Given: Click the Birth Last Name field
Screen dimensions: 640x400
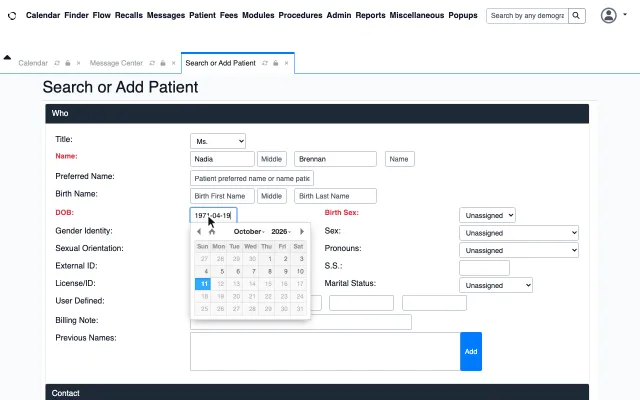Looking at the screenshot, I should [x=335, y=196].
